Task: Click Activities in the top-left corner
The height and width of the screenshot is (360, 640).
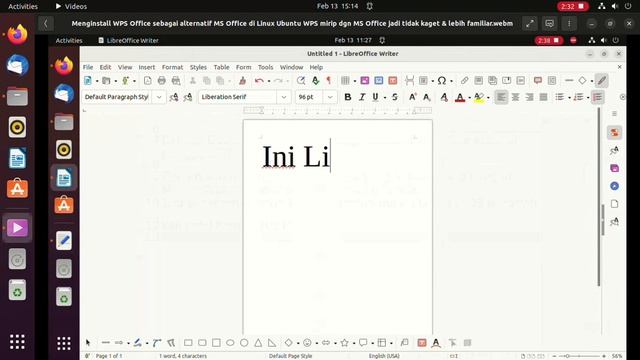Action: tap(23, 6)
